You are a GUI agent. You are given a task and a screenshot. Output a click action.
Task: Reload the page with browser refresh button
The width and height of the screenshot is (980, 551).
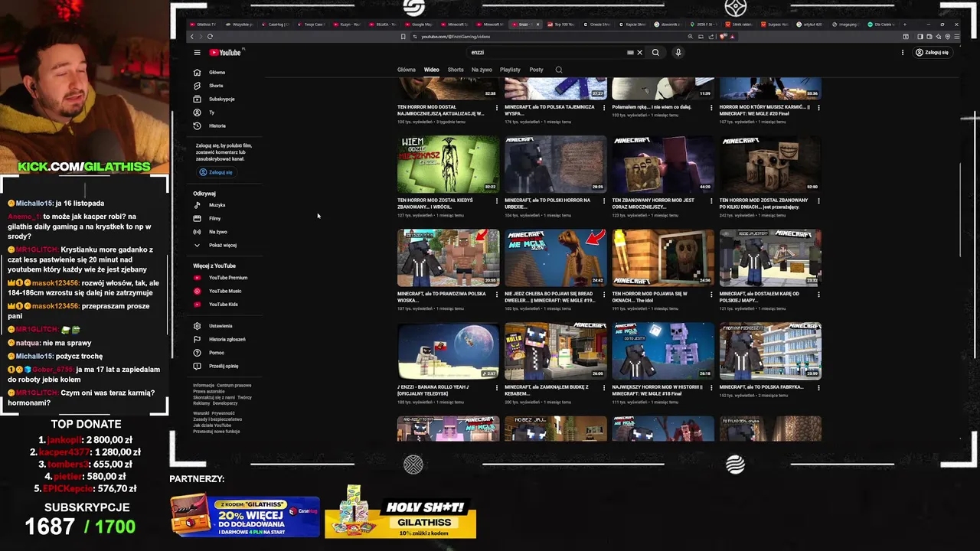(x=210, y=37)
